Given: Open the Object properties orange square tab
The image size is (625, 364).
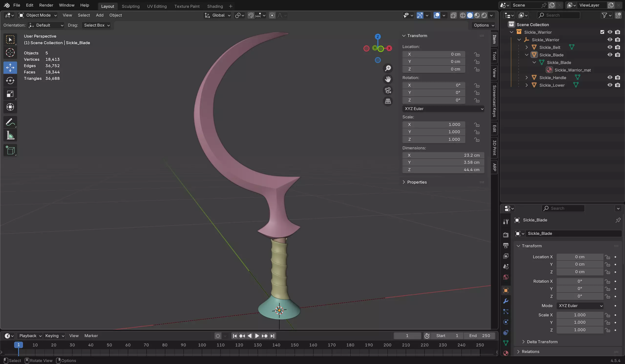Looking at the screenshot, I should (506, 291).
